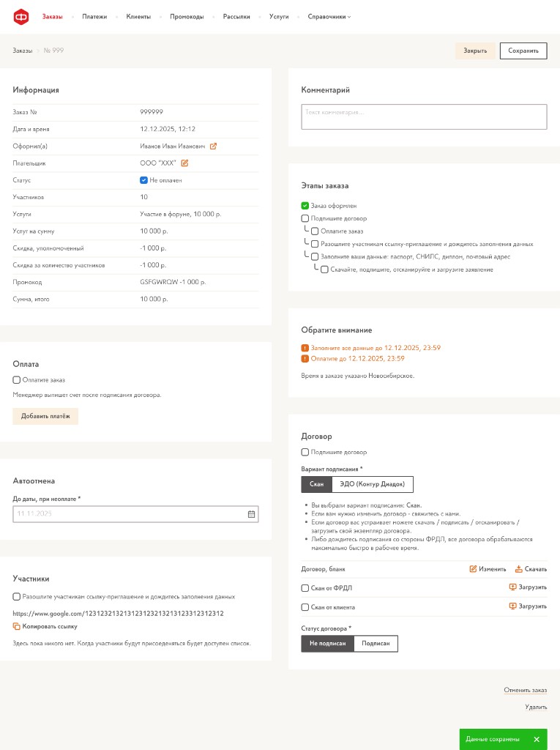The image size is (560, 750).
Task: Click Скачать link in Договор, бланк row
Action: coord(536,569)
